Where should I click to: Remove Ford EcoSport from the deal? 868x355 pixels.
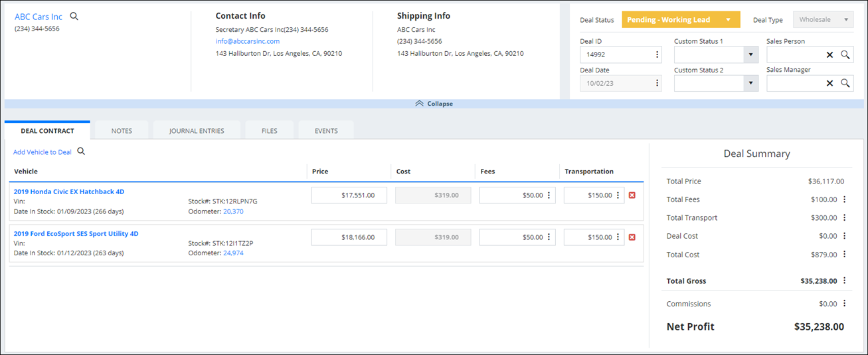pos(632,237)
